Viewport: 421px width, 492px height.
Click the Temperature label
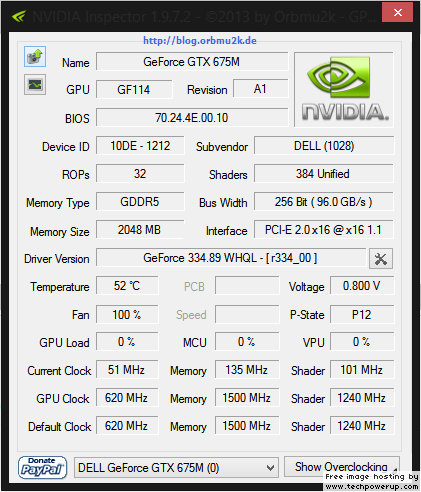(60, 287)
